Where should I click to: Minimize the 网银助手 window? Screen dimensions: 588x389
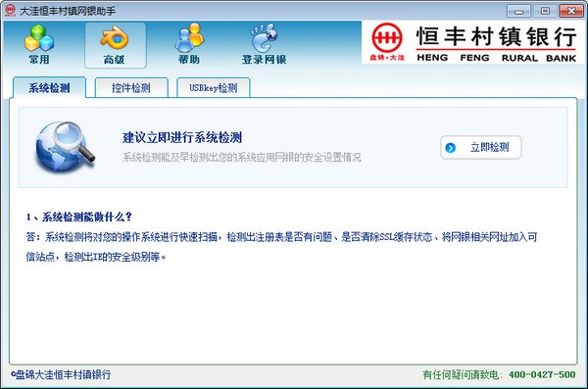click(518, 11)
